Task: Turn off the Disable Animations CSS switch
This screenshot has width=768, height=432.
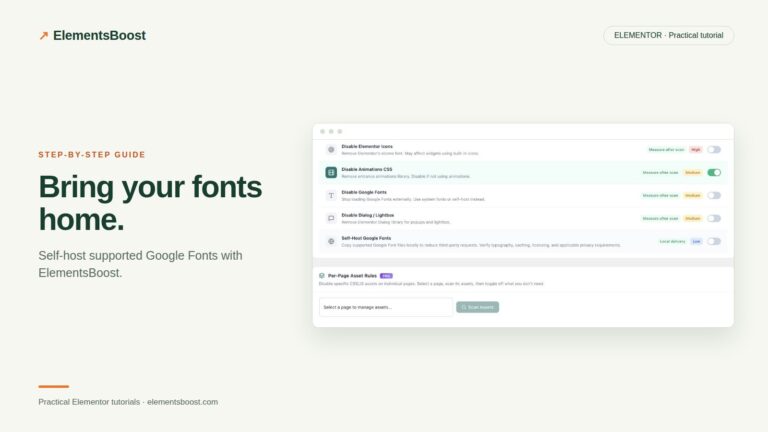Action: (714, 172)
